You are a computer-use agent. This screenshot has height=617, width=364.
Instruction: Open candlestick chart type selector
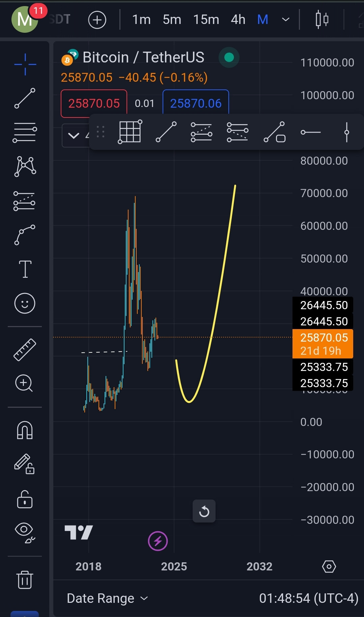click(x=322, y=20)
